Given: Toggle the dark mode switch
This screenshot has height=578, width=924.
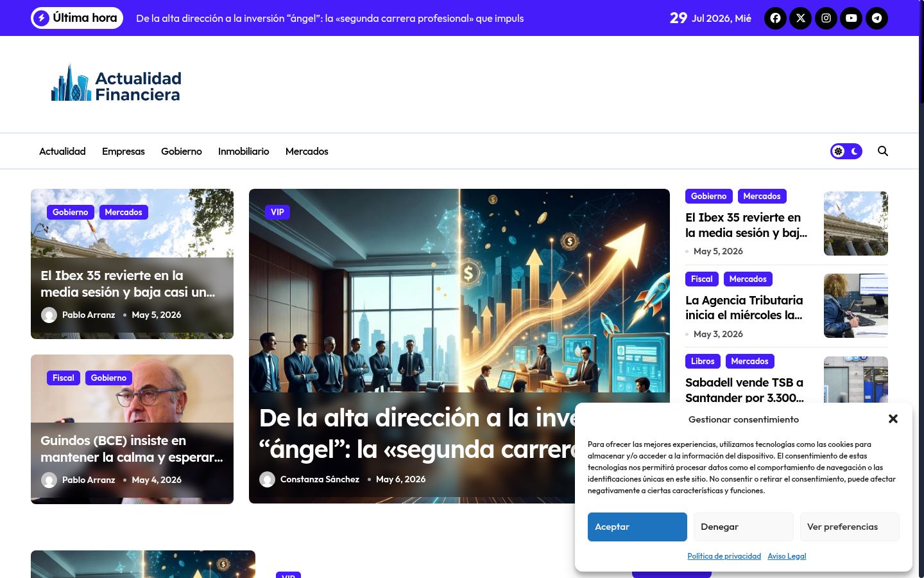Looking at the screenshot, I should (846, 151).
